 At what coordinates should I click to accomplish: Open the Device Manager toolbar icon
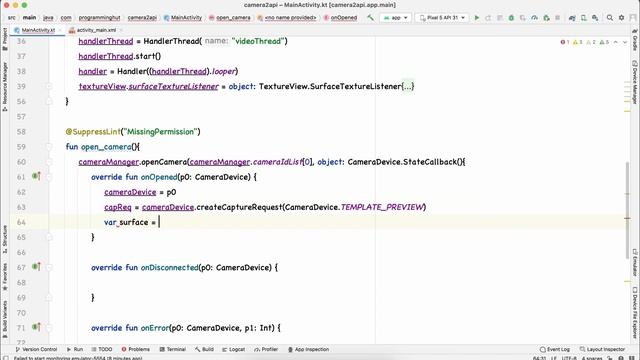[584, 18]
